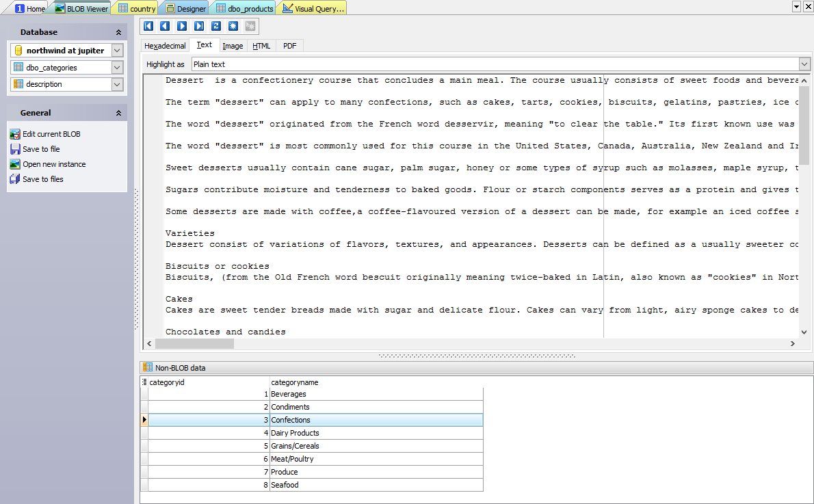The height and width of the screenshot is (504, 814).
Task: Open the dbo_categories table dropdown
Action: click(117, 68)
